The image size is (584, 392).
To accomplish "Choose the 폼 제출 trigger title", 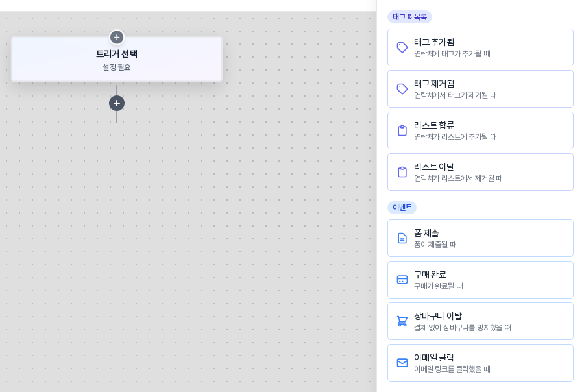I will 426,233.
